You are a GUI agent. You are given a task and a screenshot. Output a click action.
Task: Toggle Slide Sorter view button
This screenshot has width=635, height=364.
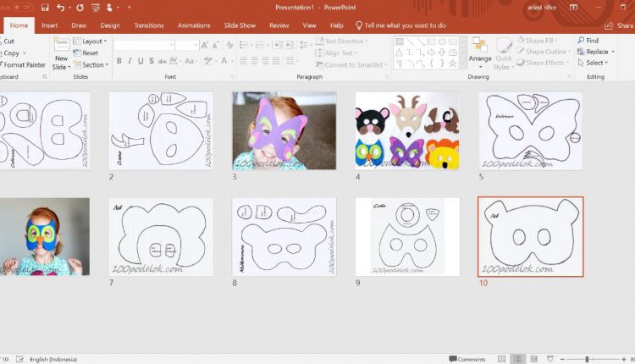(x=518, y=359)
